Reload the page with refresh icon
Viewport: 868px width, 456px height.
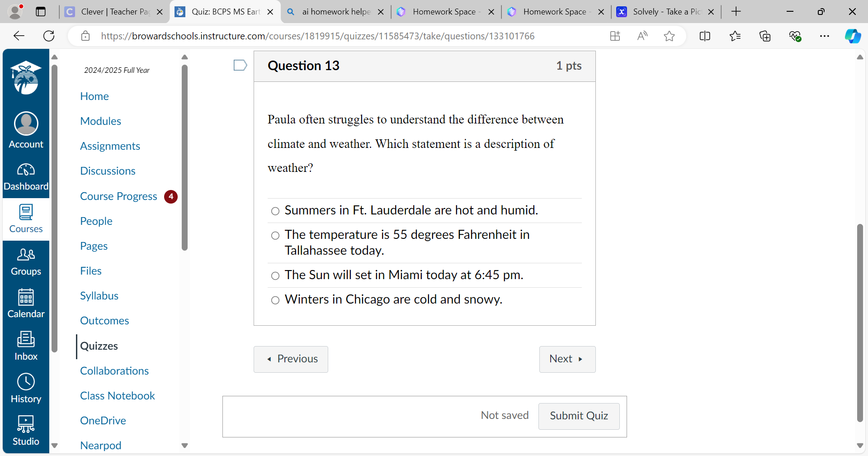(x=49, y=36)
